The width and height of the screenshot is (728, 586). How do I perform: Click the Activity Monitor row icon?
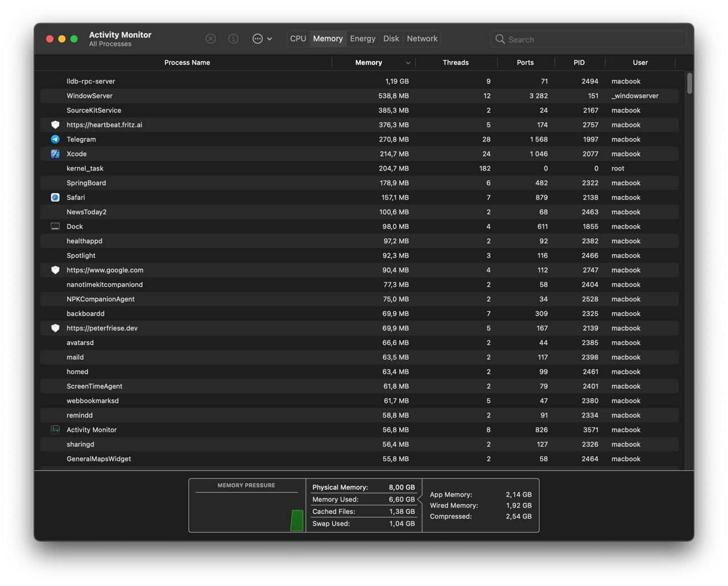(55, 430)
